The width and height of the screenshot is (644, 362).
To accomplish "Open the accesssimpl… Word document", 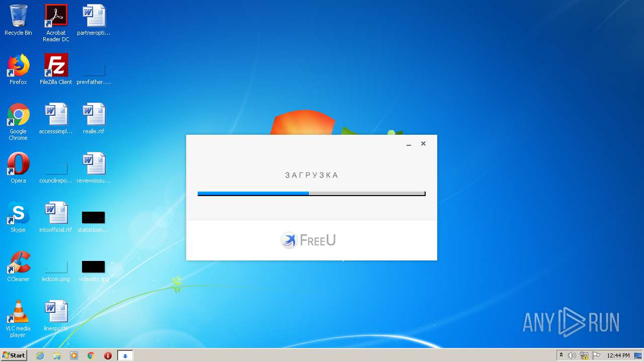I will [56, 119].
